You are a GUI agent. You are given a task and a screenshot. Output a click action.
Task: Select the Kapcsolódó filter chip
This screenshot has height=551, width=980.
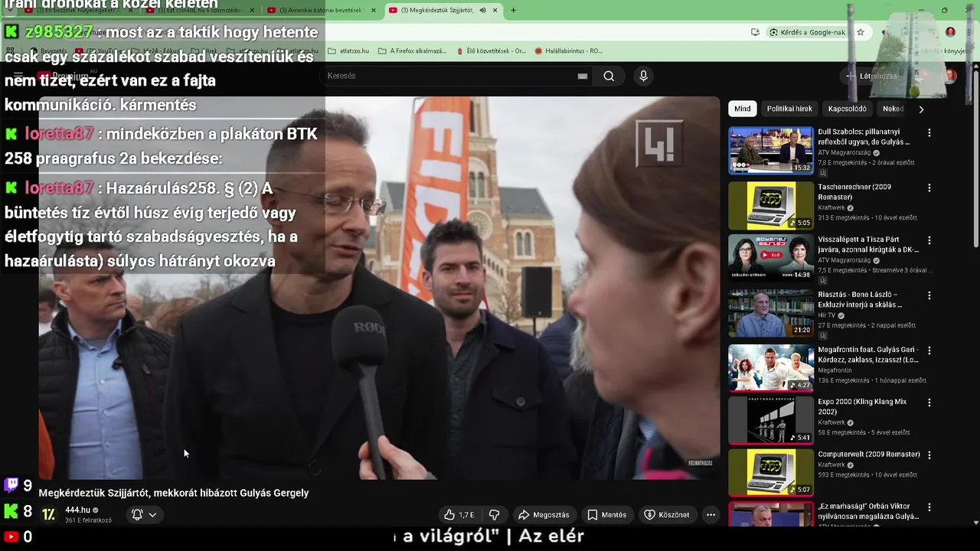point(847,109)
